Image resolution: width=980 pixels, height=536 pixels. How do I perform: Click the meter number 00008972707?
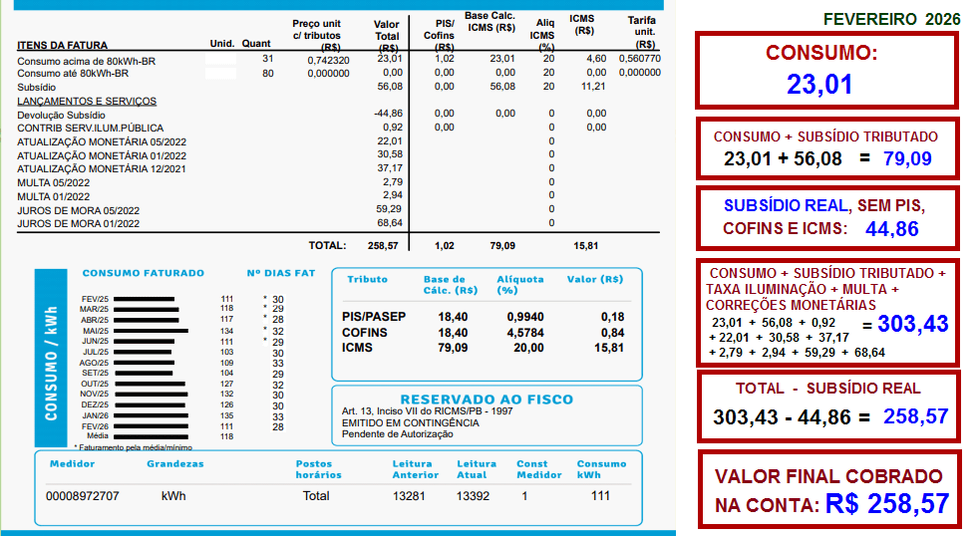83,496
